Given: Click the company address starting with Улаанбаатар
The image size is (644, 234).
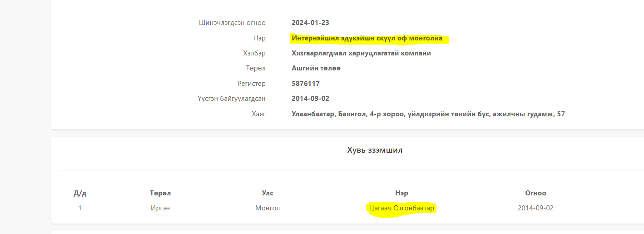Looking at the screenshot, I should (428, 114).
